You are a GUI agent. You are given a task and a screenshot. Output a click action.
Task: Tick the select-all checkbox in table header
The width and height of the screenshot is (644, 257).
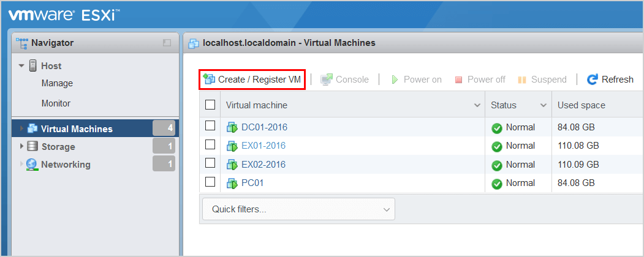point(210,105)
